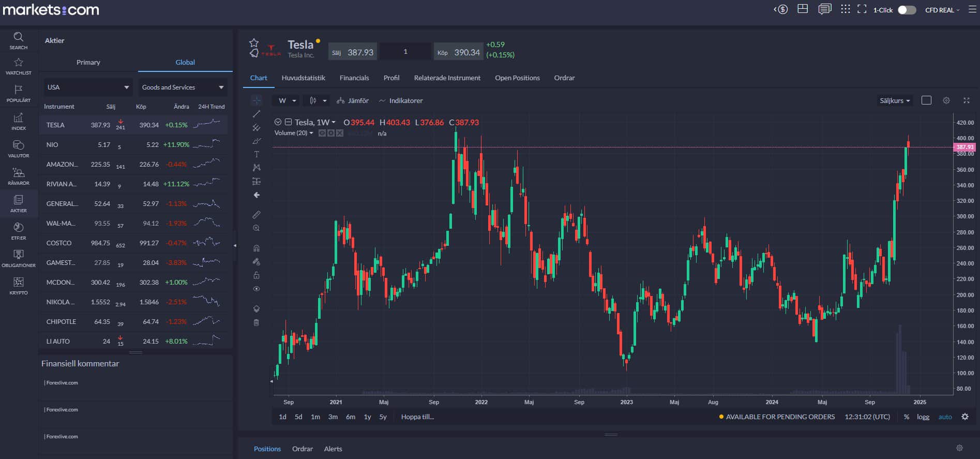Open the layout panels icon in header
The image size is (980, 459).
pos(803,9)
